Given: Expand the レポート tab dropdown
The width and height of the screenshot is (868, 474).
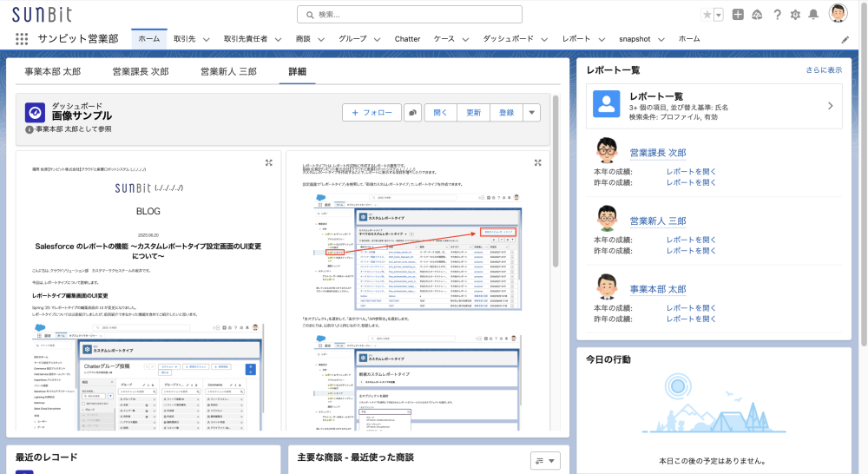Looking at the screenshot, I should point(602,39).
